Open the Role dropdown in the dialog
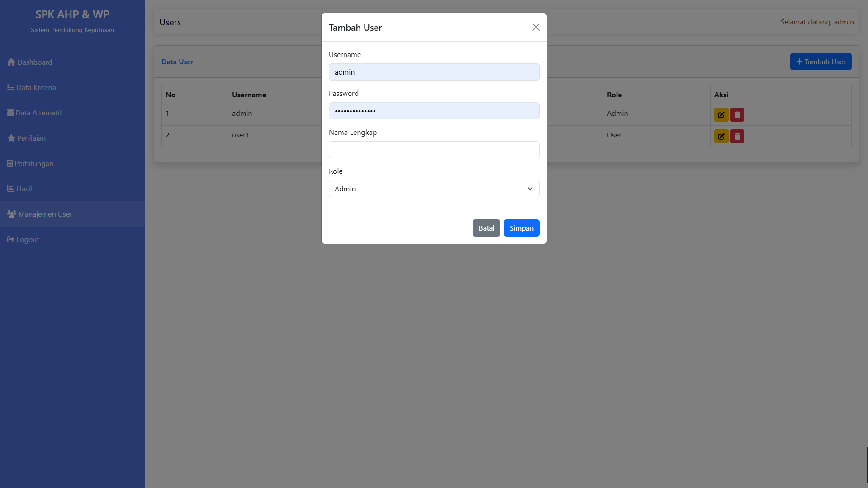The width and height of the screenshot is (868, 488). pyautogui.click(x=434, y=189)
